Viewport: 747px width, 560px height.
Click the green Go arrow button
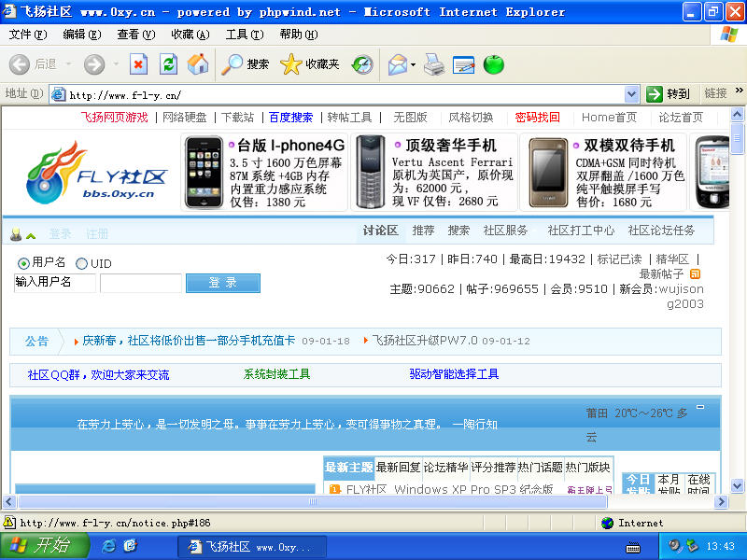click(655, 94)
